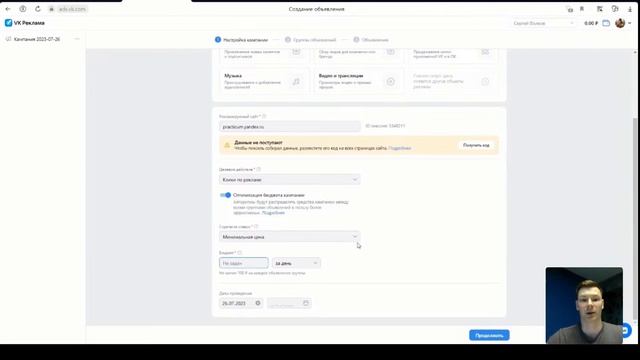
Task: Click the 0.00 ₽ balance in the header
Action: point(591,23)
